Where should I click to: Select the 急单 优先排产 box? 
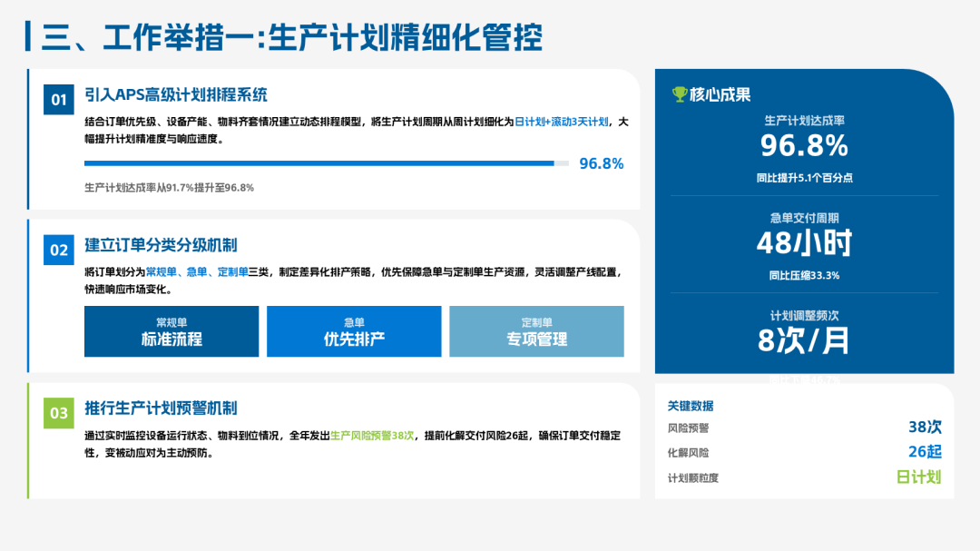click(354, 331)
